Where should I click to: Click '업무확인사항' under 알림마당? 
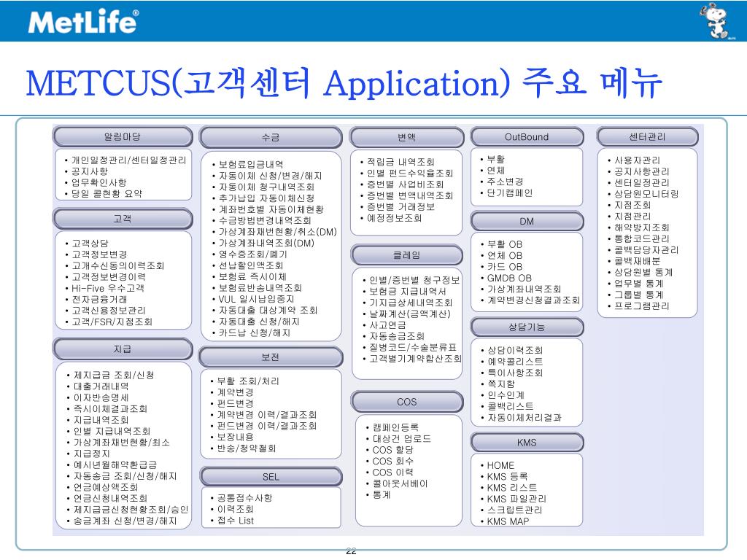coord(99,182)
